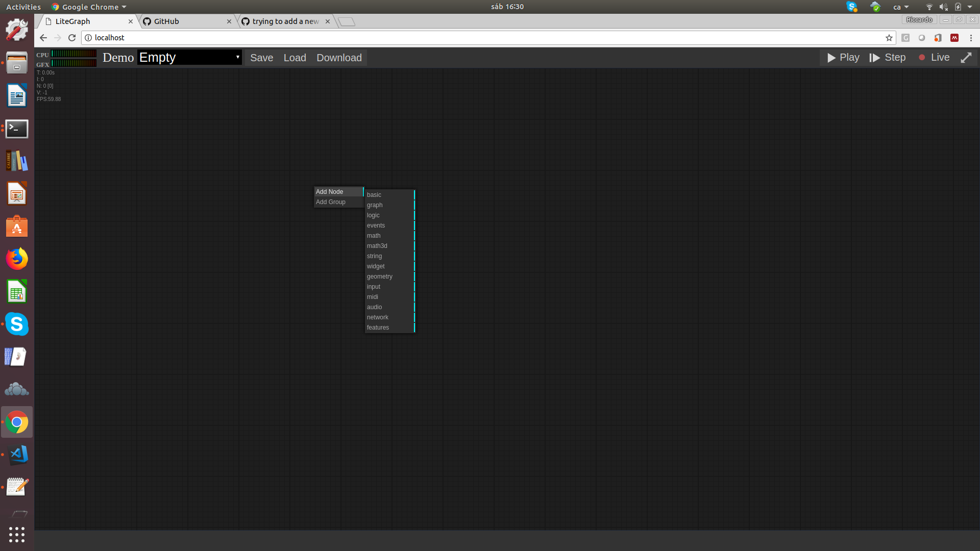Open the Show Applications grid

tap(17, 535)
